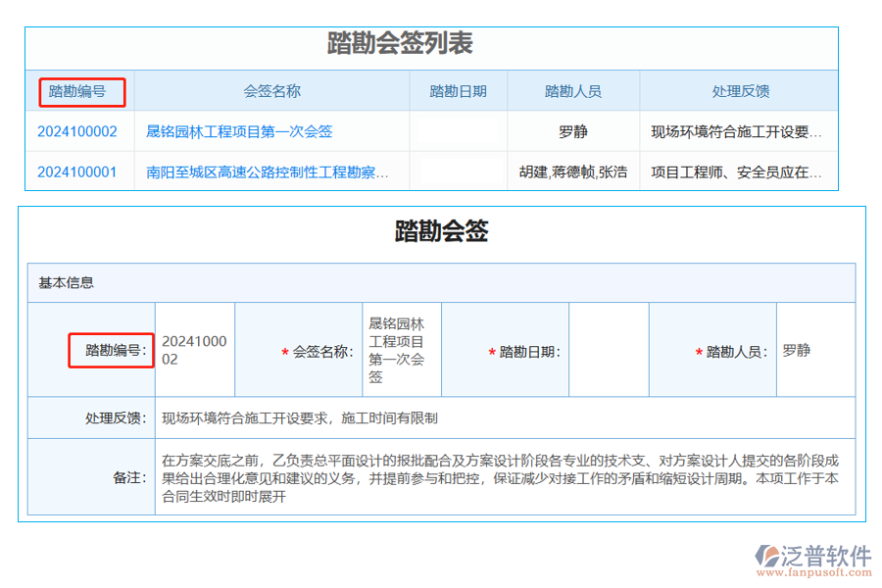Viewport: 882px width, 588px height.
Task: Click the 踏勘日期 column header
Action: [x=458, y=91]
